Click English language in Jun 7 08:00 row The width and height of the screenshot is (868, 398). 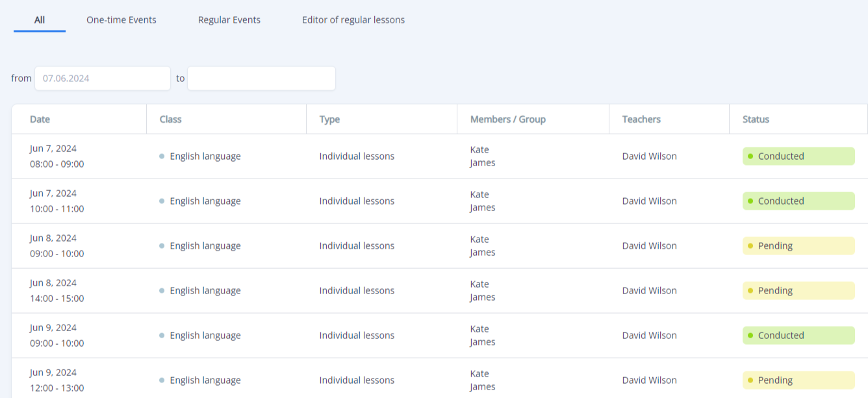pyautogui.click(x=205, y=156)
